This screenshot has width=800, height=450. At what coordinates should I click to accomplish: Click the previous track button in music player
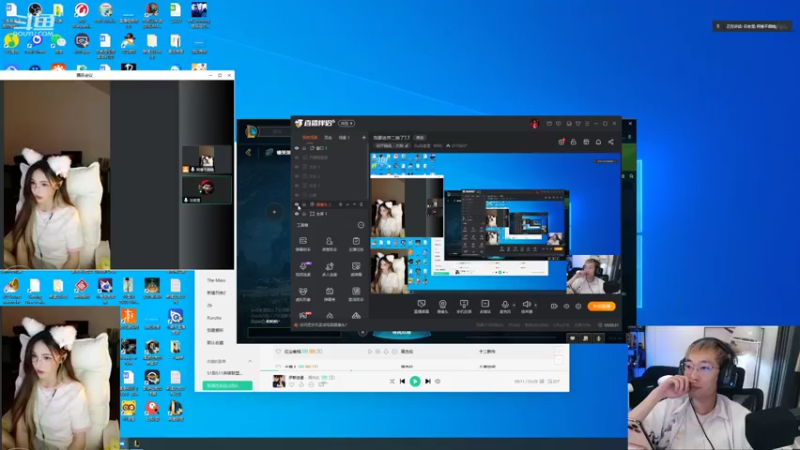click(402, 381)
